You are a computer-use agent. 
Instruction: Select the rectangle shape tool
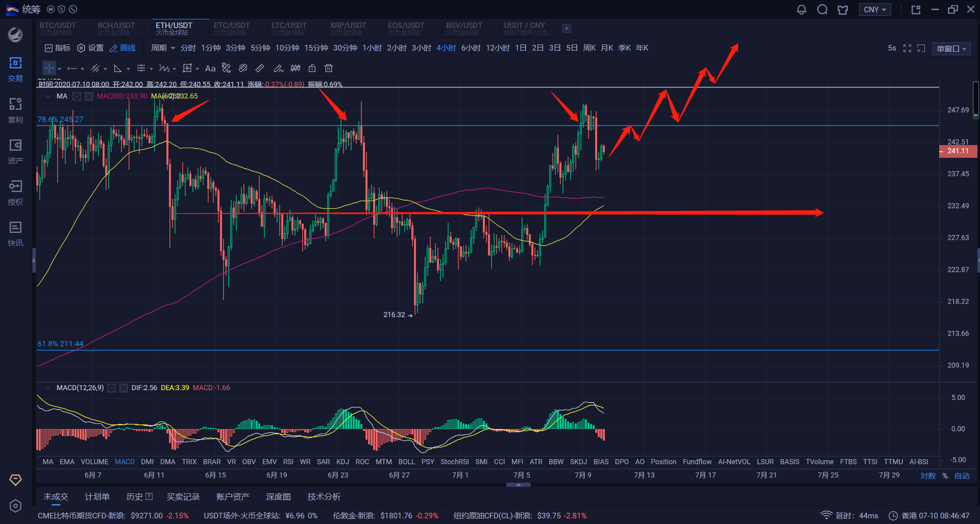(187, 68)
